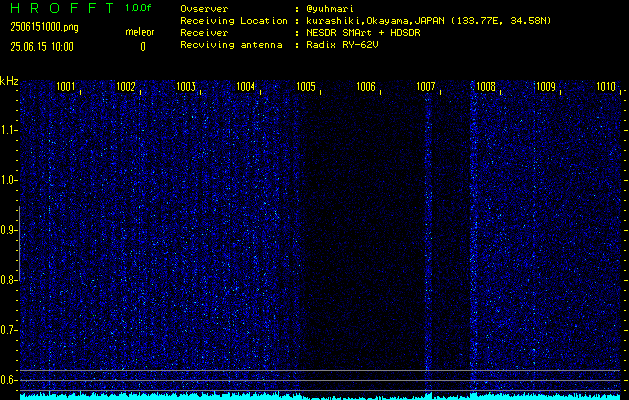Click the Ovserver label

point(204,9)
